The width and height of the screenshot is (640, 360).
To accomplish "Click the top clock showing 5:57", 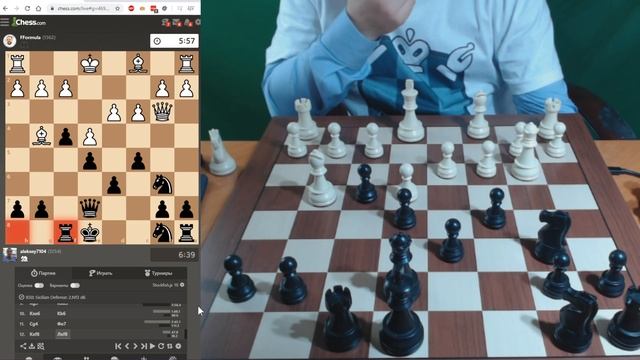I will coord(174,41).
